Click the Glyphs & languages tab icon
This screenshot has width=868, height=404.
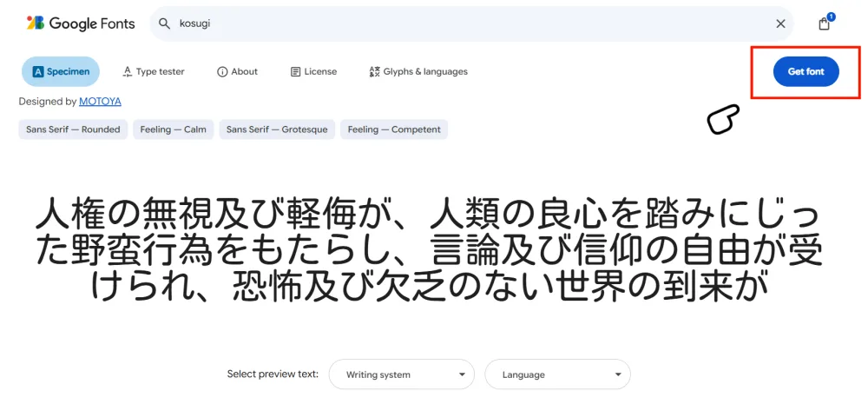pos(374,72)
